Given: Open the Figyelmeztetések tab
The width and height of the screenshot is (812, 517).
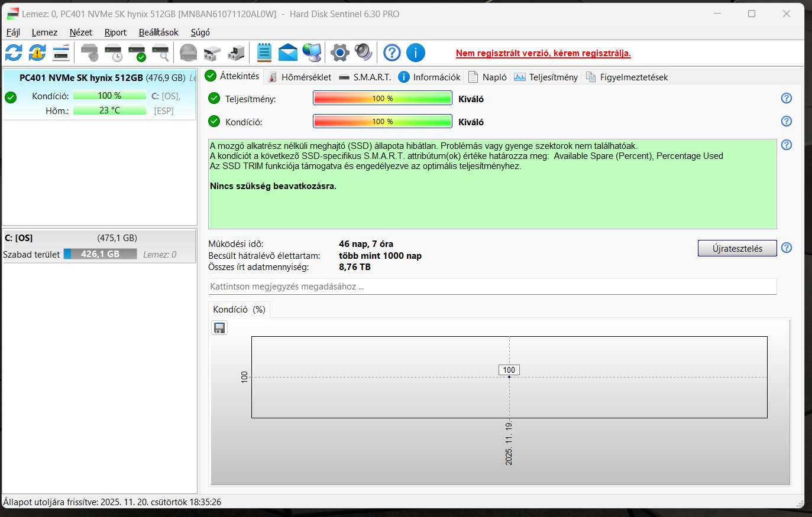Looking at the screenshot, I should 626,77.
